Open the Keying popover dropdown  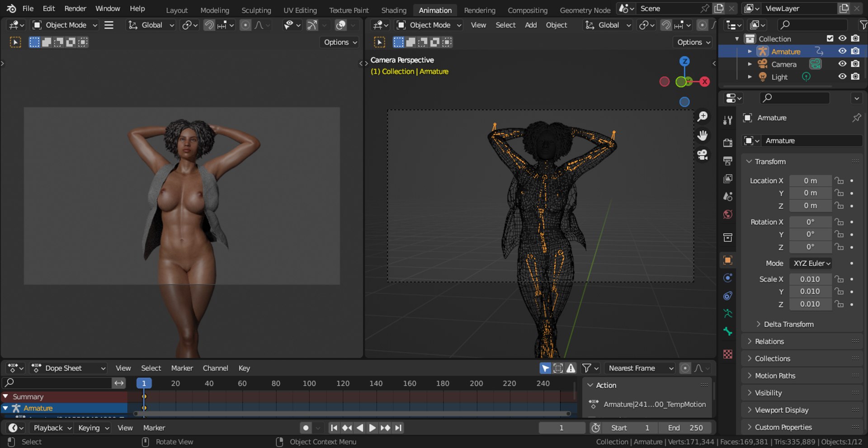[93, 428]
